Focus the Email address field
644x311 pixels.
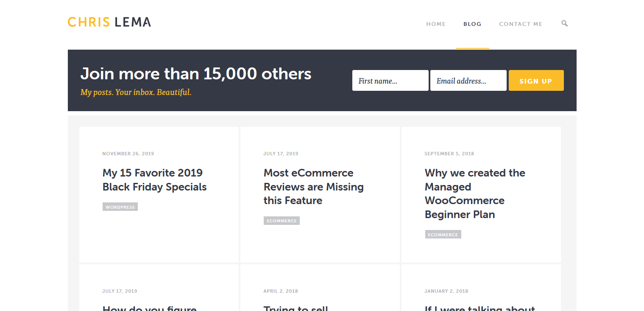[x=468, y=81]
